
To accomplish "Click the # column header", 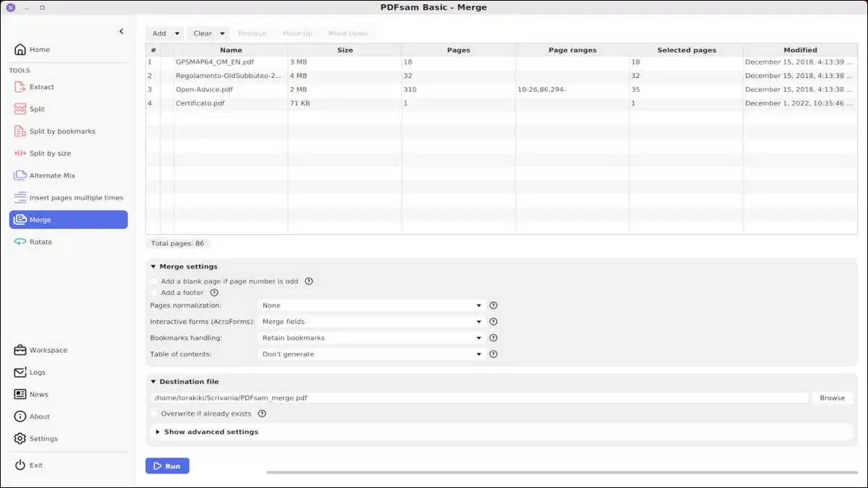I will tap(153, 50).
